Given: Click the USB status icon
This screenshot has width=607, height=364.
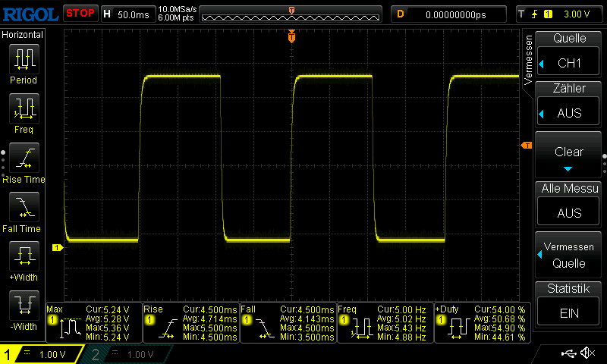Looking at the screenshot, I should coord(569,353).
